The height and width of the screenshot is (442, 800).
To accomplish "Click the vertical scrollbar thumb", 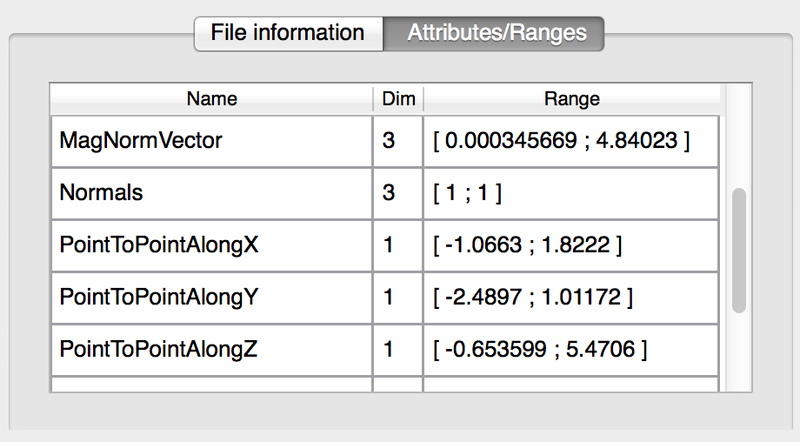I will click(738, 250).
